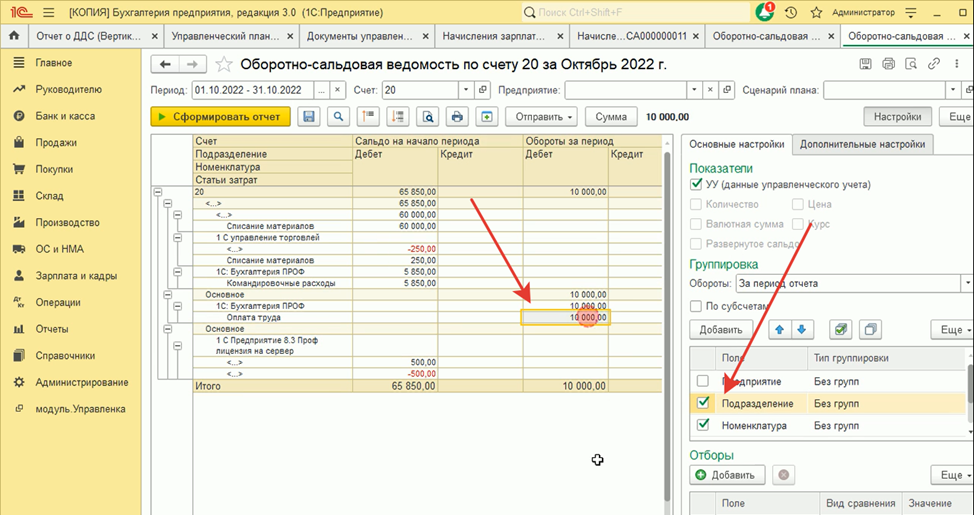Check all grouping fields icon
Viewport: 974px width, 515px height.
(840, 330)
